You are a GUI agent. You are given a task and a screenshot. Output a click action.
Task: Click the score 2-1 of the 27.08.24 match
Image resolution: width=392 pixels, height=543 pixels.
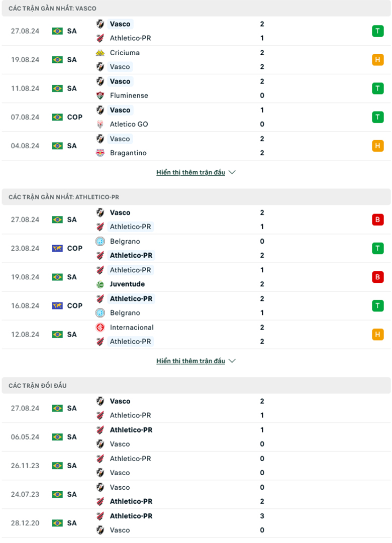point(261,31)
